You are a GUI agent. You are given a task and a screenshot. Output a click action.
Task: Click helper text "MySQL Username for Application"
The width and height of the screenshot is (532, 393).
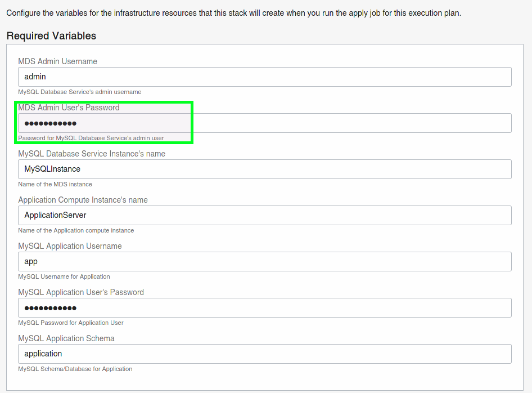coord(64,277)
